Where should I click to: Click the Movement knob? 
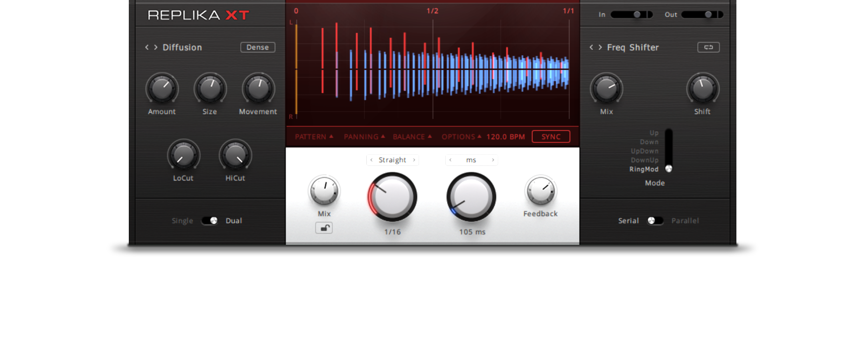coord(258,88)
